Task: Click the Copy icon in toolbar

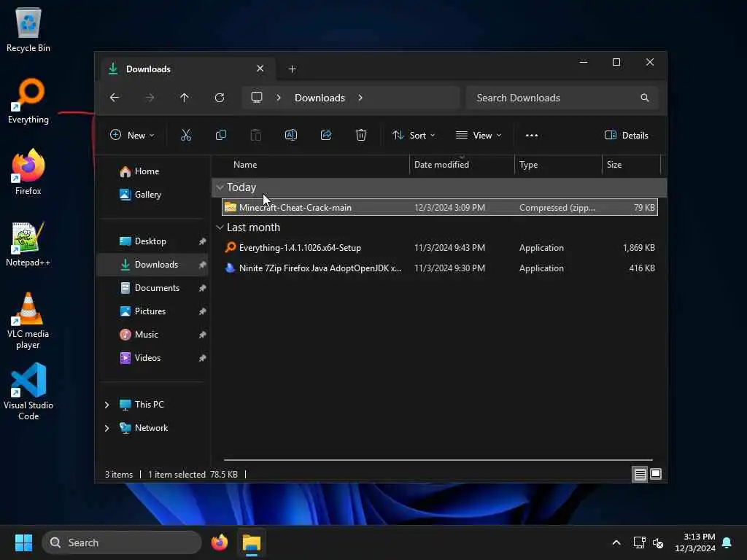Action: (x=220, y=135)
